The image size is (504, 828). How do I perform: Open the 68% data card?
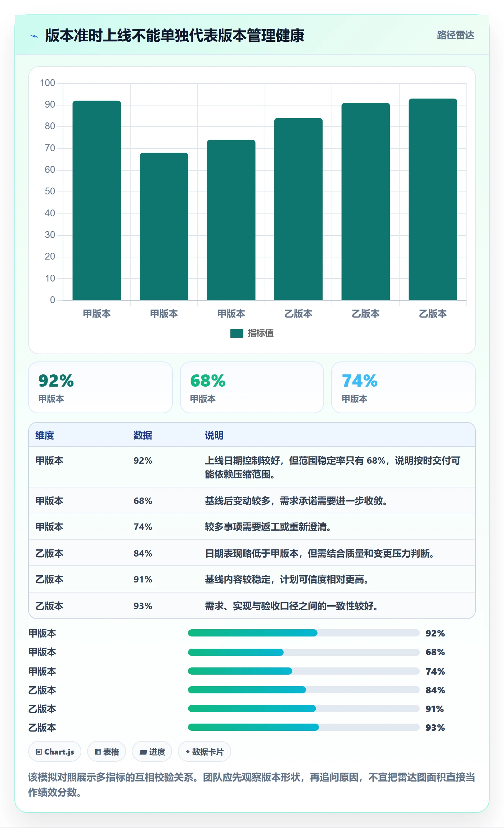252,387
